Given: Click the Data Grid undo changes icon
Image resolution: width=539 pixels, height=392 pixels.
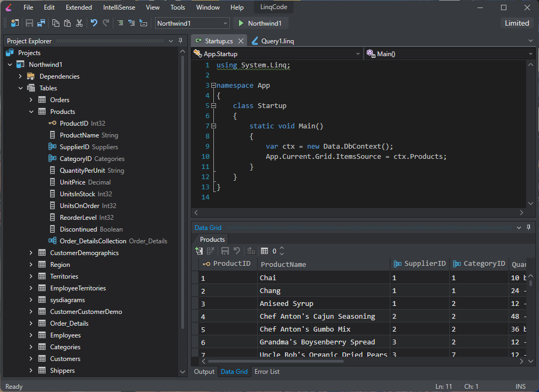Looking at the screenshot, I should pyautogui.click(x=236, y=251).
